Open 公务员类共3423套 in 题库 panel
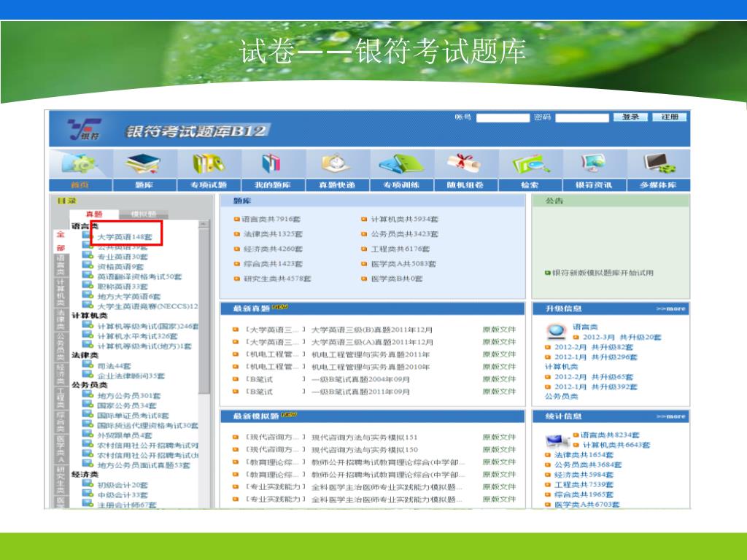The width and height of the screenshot is (747, 560). (404, 234)
